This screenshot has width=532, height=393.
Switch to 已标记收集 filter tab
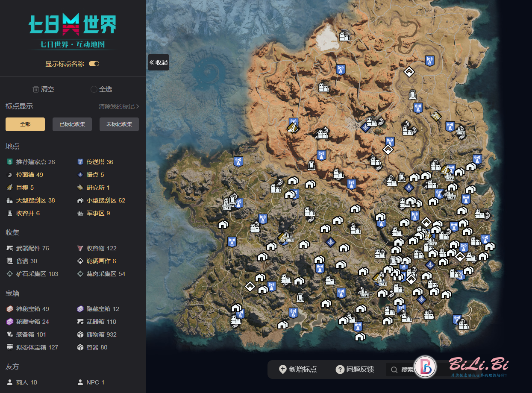tap(72, 124)
